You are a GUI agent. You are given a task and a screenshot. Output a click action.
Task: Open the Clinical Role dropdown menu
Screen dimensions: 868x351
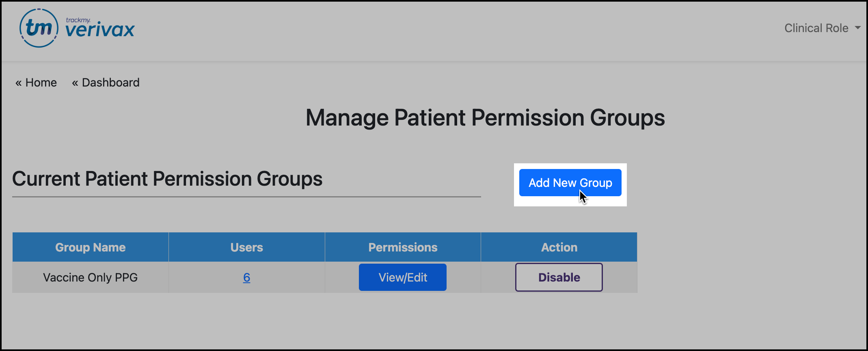point(816,28)
